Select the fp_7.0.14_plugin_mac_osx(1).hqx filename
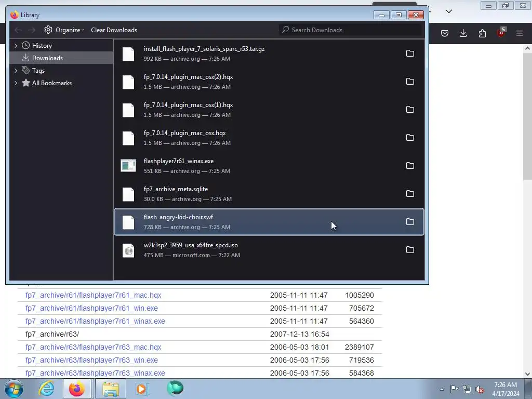The width and height of the screenshot is (532, 399). click(x=188, y=105)
